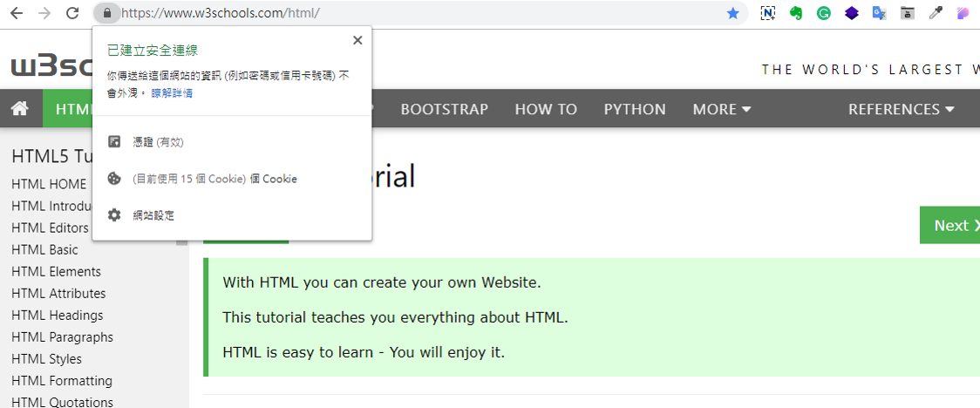The width and height of the screenshot is (980, 408).
Task: Open HTML Introduction in the sidebar
Action: coord(51,206)
